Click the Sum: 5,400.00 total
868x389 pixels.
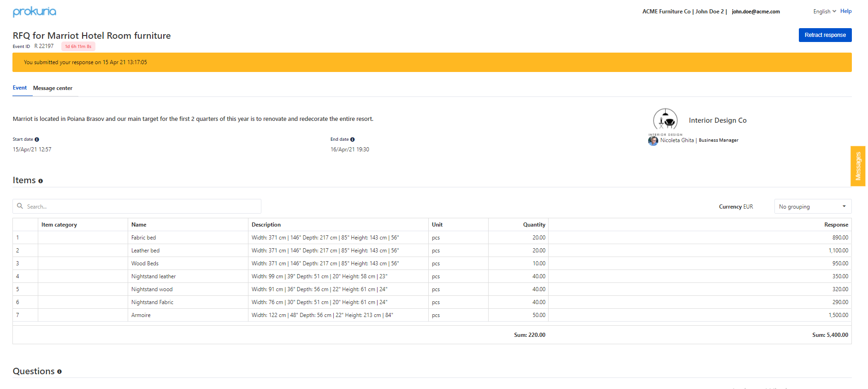pyautogui.click(x=830, y=335)
